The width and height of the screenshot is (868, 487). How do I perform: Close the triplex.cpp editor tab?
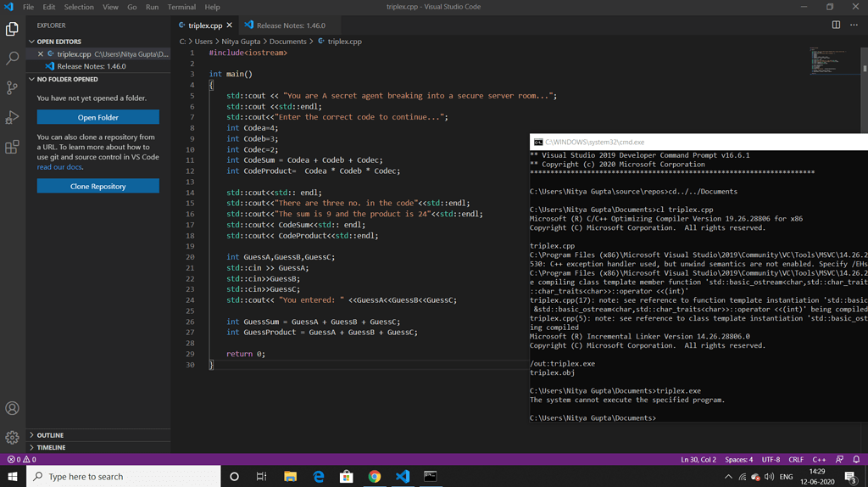tap(230, 25)
